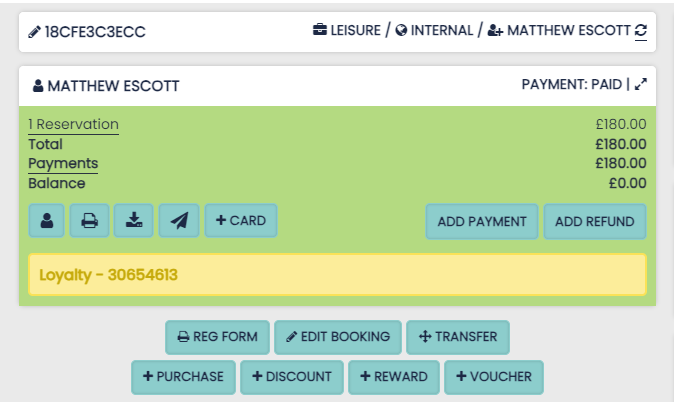The image size is (674, 402).
Task: Add a reward with + REWARD
Action: tap(394, 377)
